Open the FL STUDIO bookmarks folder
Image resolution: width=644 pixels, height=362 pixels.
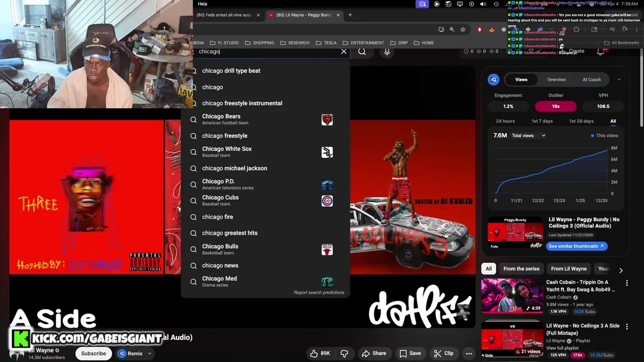tap(224, 43)
